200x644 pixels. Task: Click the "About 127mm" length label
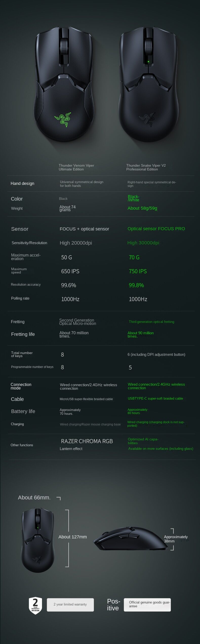tap(72, 537)
